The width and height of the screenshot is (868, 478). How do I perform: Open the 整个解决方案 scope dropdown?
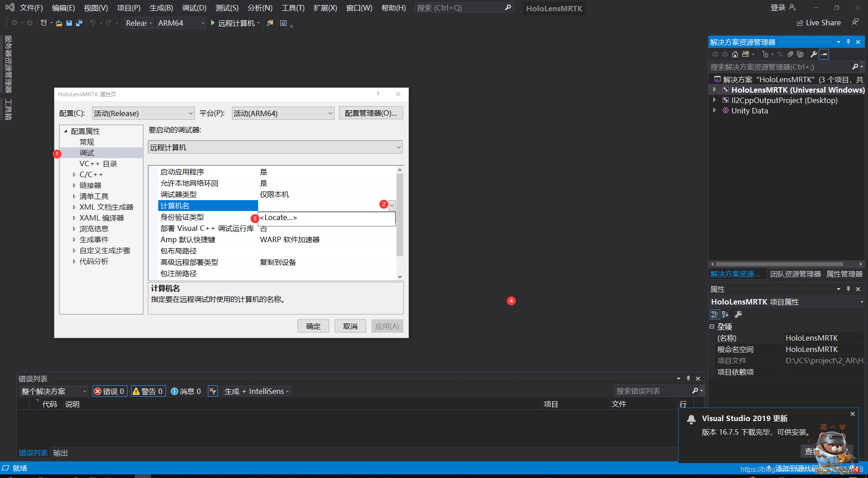53,391
